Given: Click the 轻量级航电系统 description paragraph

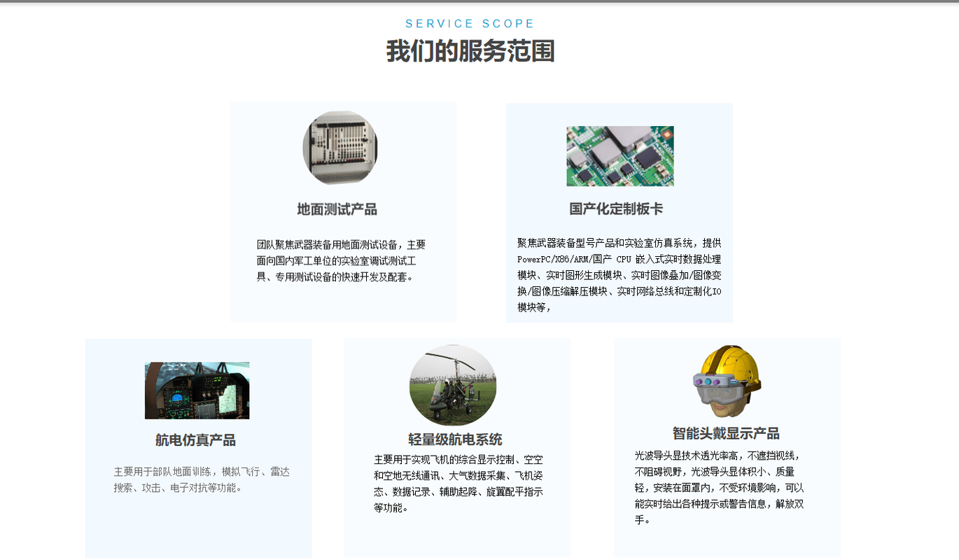Looking at the screenshot, I should [458, 483].
